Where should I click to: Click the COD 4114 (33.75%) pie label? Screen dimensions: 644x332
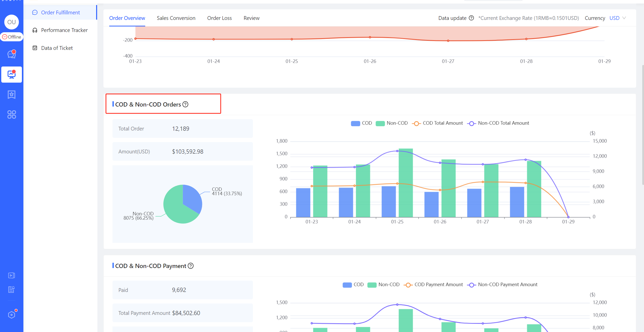227,191
